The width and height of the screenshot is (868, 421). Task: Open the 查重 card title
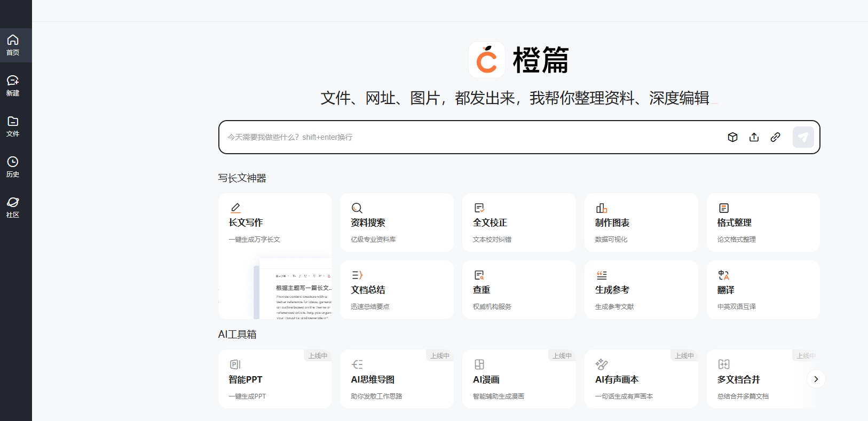482,290
